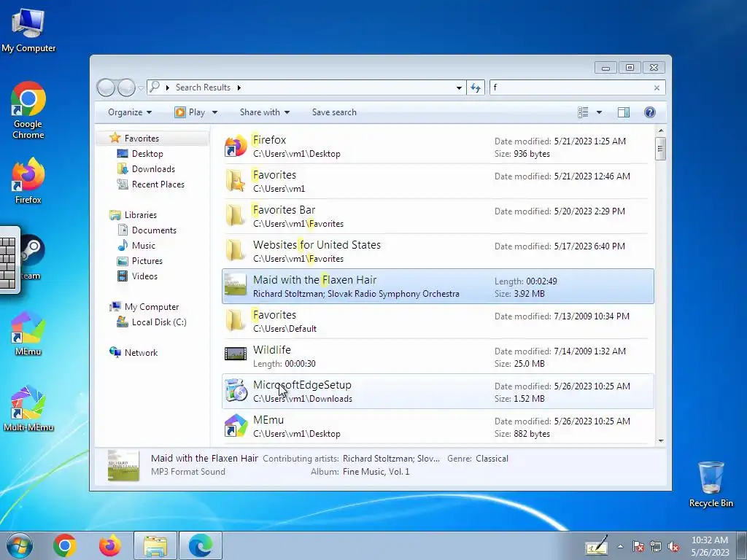This screenshot has height=560, width=747.
Task: Click the Genre value Classical in details pane
Action: tap(492, 459)
